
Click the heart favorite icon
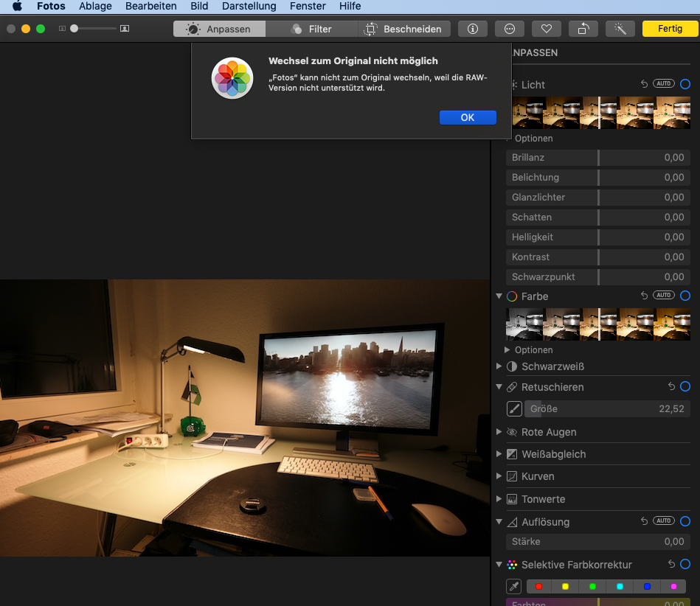(x=546, y=29)
